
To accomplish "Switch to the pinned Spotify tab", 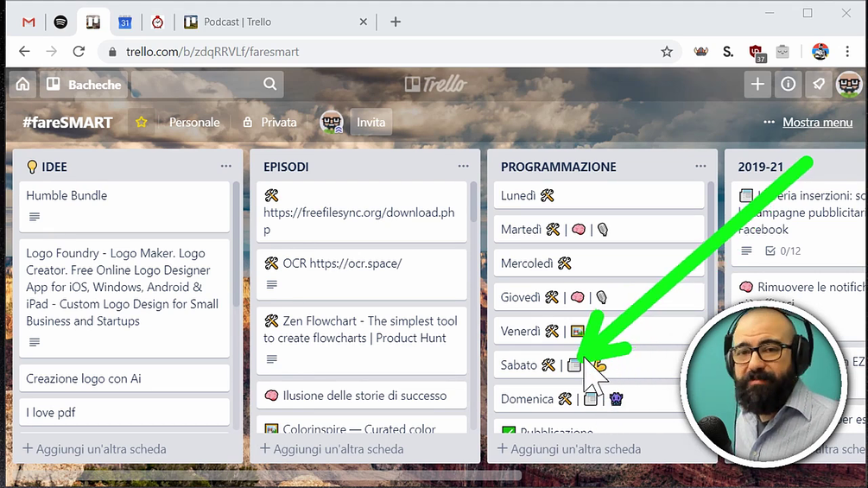I will pyautogui.click(x=60, y=22).
